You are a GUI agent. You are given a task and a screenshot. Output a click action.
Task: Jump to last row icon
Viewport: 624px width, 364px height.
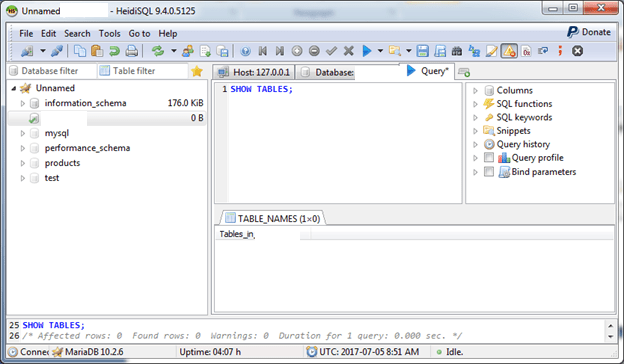[280, 51]
